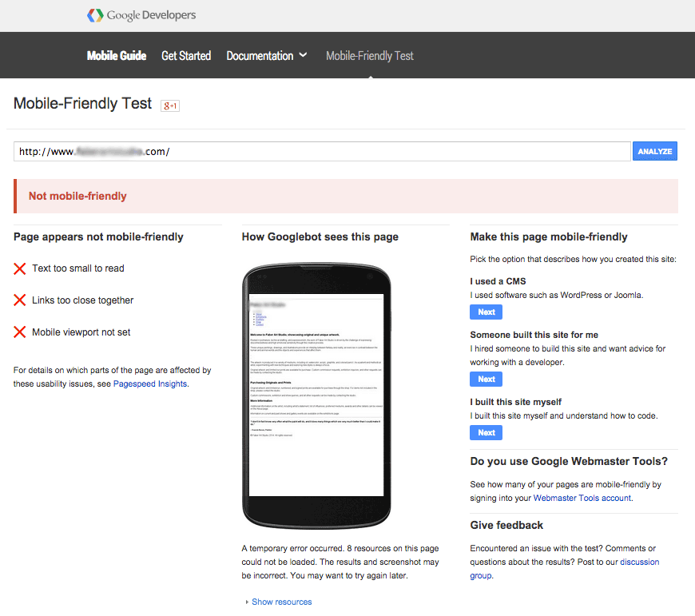Click the Do you use Google Webmaster Tools heading
This screenshot has width=695, height=616.
tap(569, 461)
